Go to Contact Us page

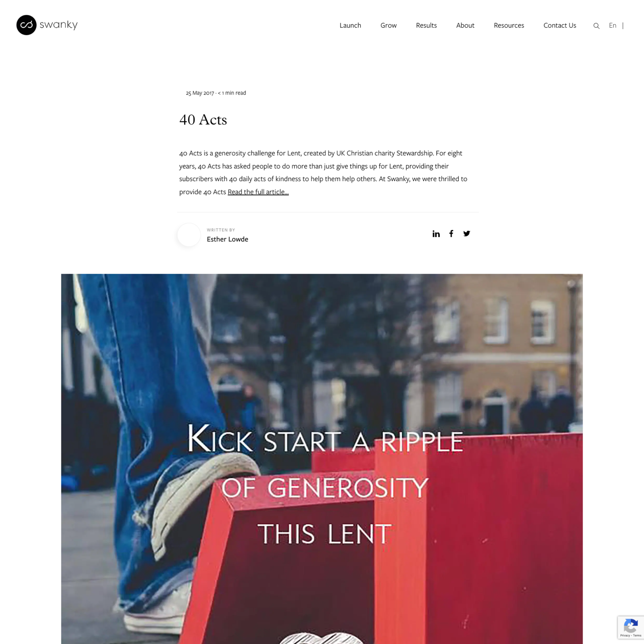click(x=559, y=25)
